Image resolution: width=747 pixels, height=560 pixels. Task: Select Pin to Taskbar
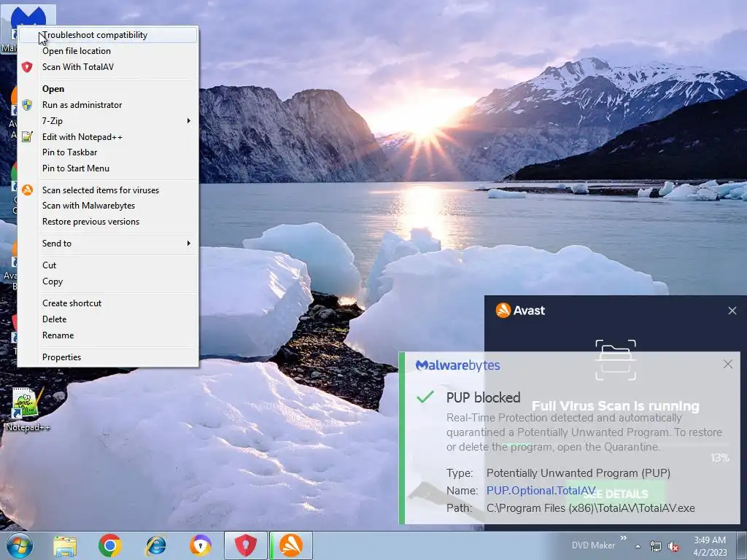click(x=108, y=152)
